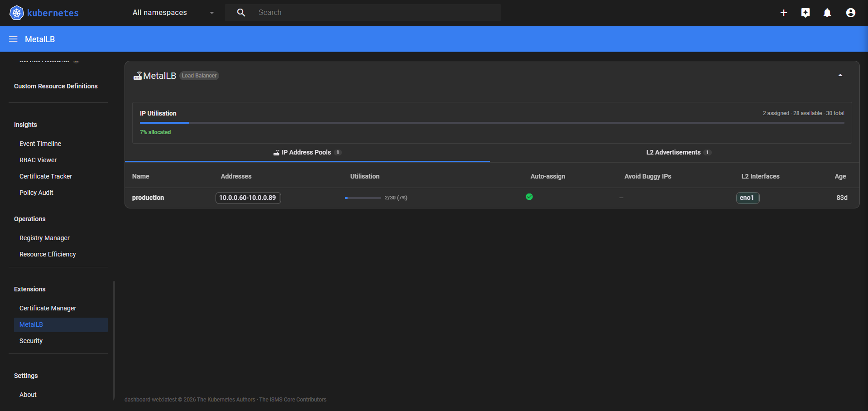Click the Load Balancer badge

pos(199,76)
